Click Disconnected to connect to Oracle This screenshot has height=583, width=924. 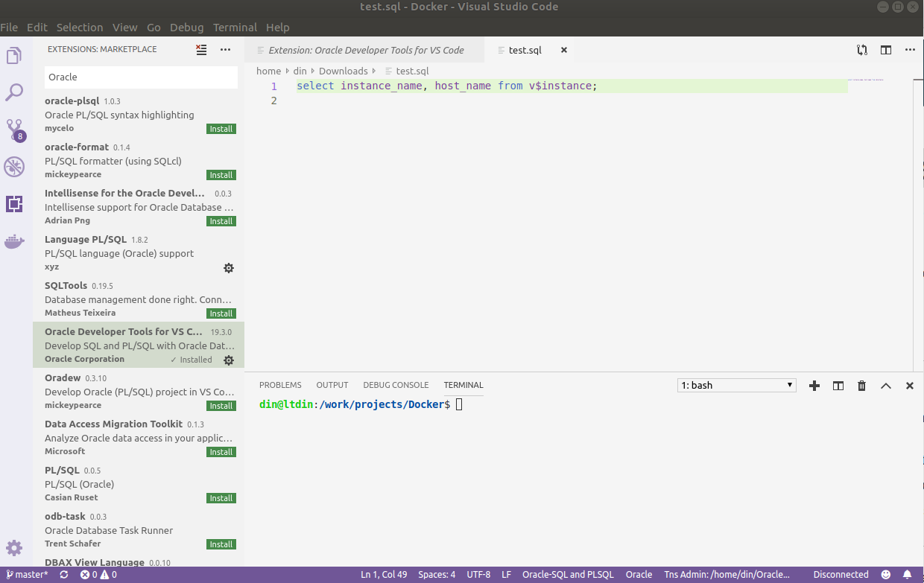[x=841, y=574]
